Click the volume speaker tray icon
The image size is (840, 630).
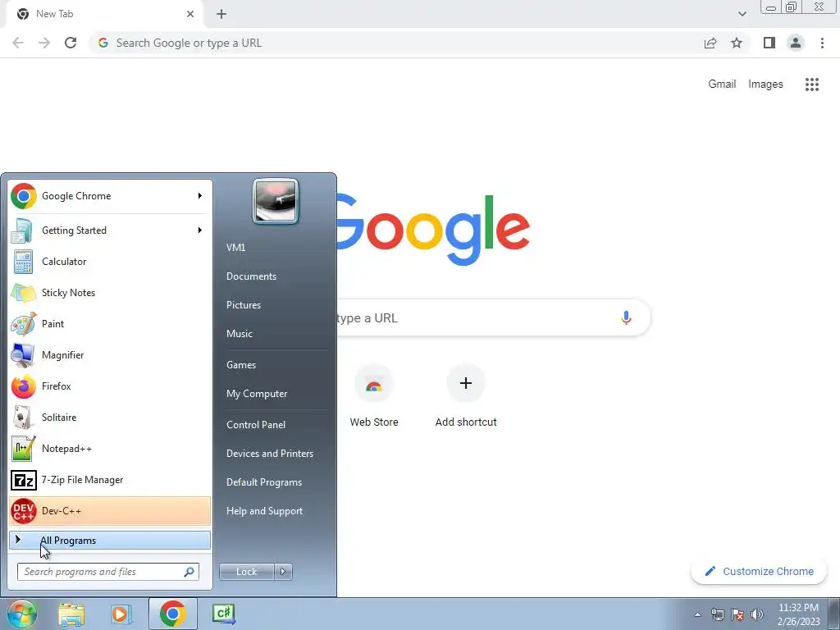[x=757, y=614]
